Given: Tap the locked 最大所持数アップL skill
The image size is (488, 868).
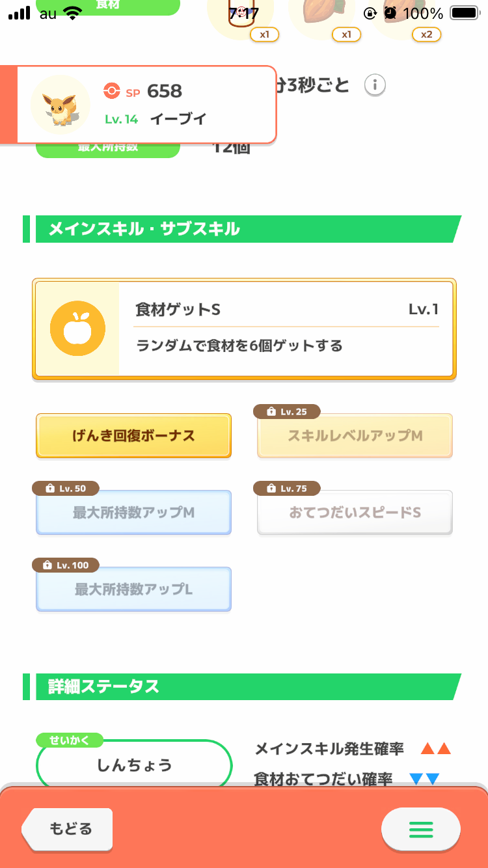Looking at the screenshot, I should (133, 590).
